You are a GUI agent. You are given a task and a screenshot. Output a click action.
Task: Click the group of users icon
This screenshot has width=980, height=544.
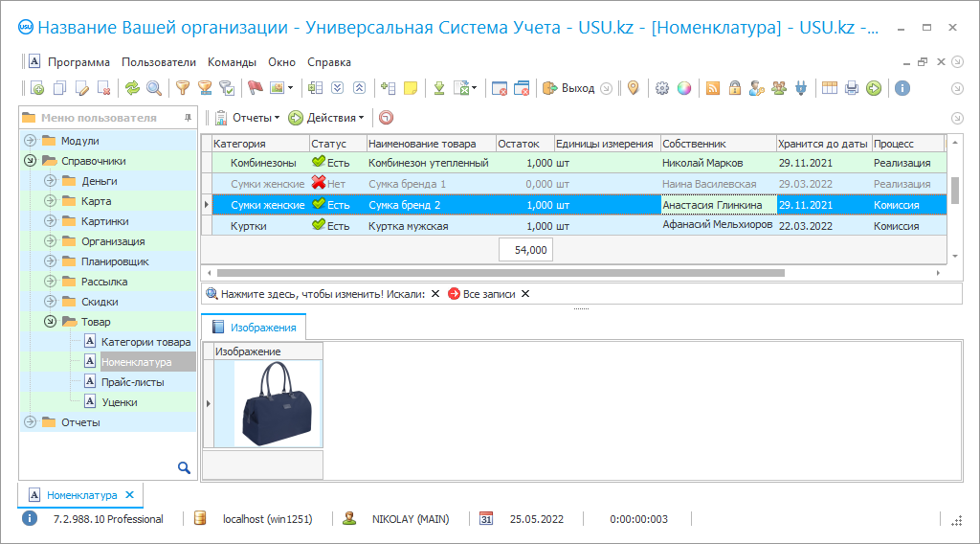(779, 88)
